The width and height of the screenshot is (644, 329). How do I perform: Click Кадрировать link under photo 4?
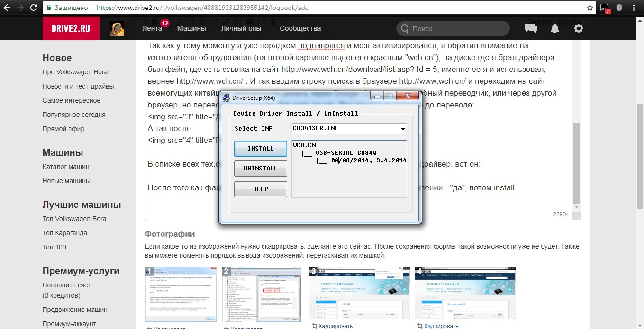(x=441, y=326)
